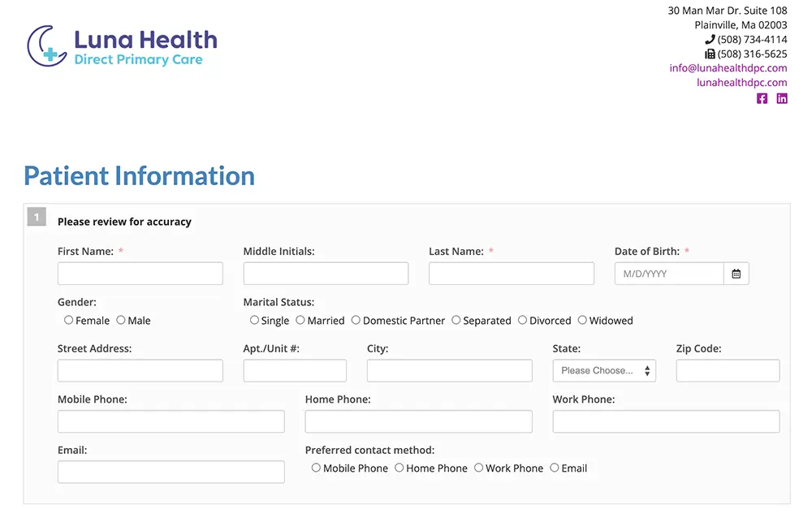Click the Zip Code input box

point(728,370)
